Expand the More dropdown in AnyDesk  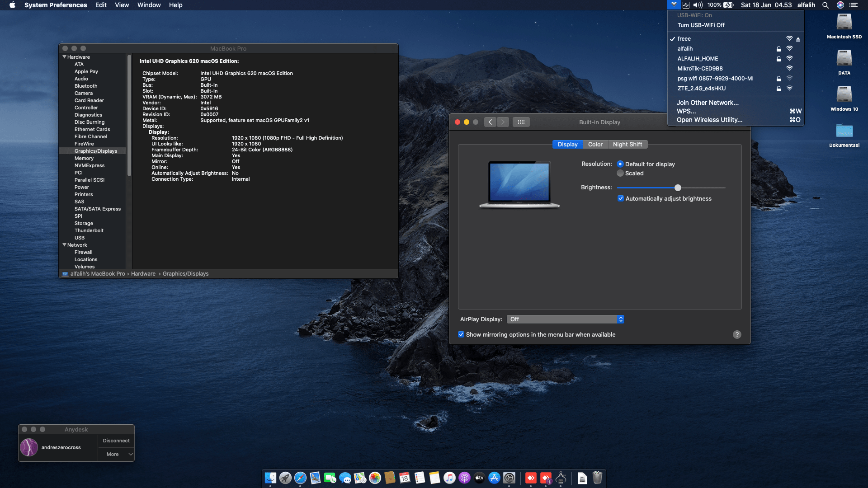[x=116, y=455]
